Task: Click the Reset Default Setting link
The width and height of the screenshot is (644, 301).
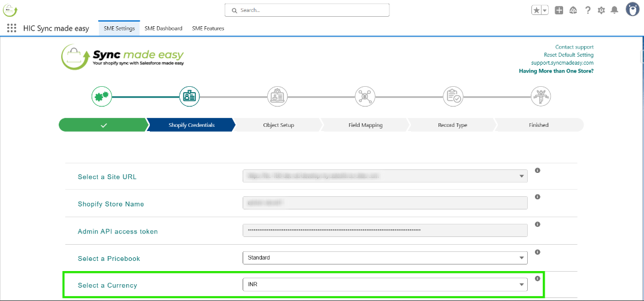Action: [569, 55]
